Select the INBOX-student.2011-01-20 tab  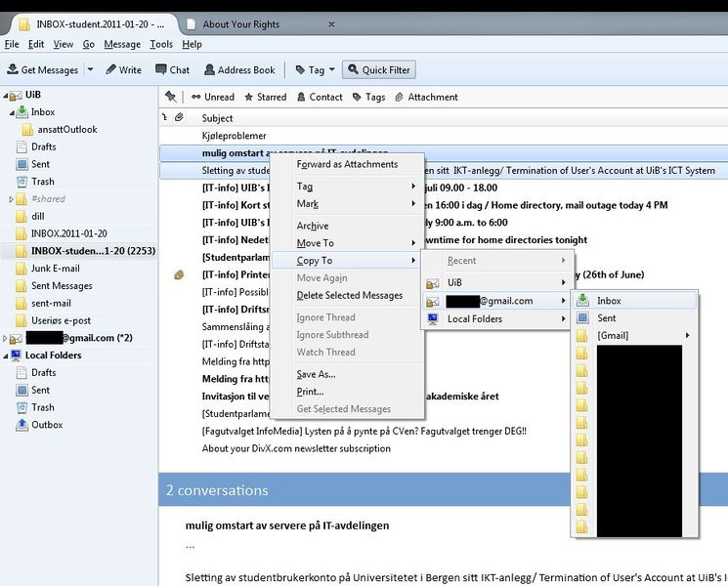[93, 24]
